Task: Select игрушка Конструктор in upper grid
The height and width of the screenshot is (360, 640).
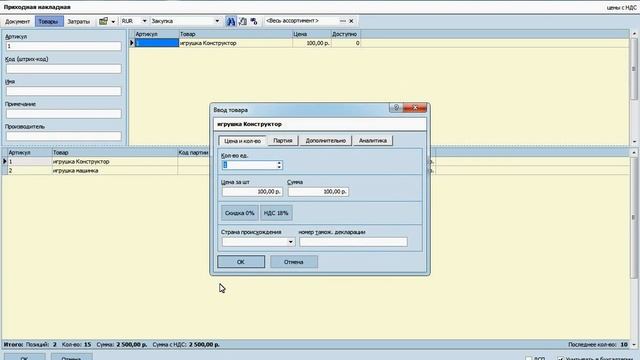Action: pyautogui.click(x=236, y=43)
